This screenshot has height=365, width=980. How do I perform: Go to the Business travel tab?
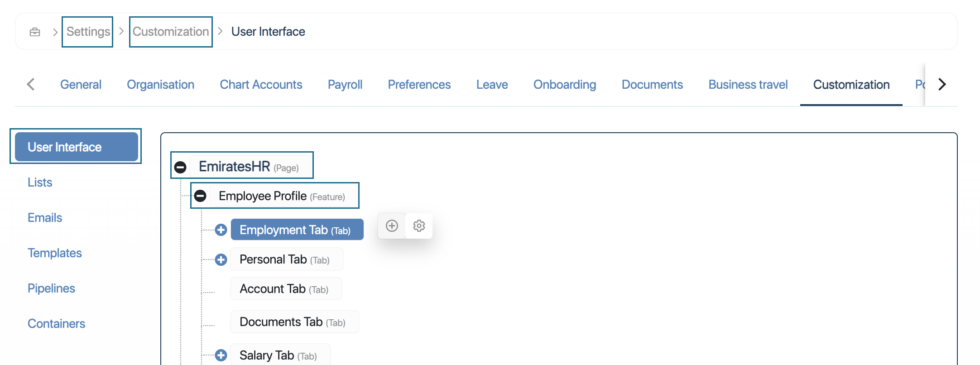748,85
